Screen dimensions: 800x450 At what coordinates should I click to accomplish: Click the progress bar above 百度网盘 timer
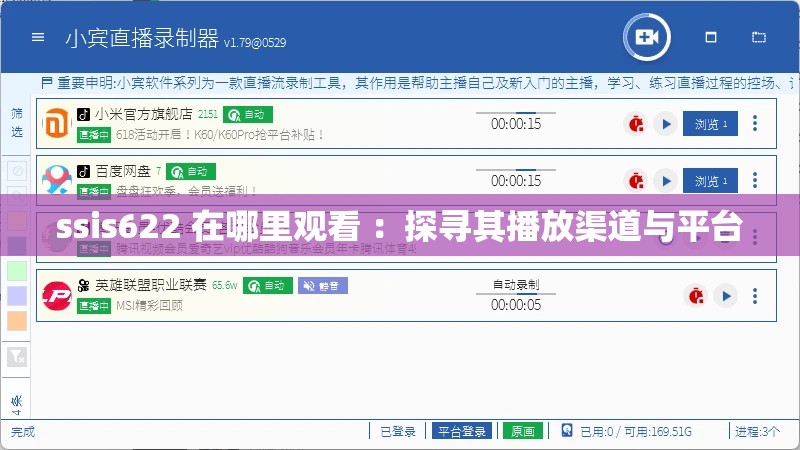(x=516, y=169)
